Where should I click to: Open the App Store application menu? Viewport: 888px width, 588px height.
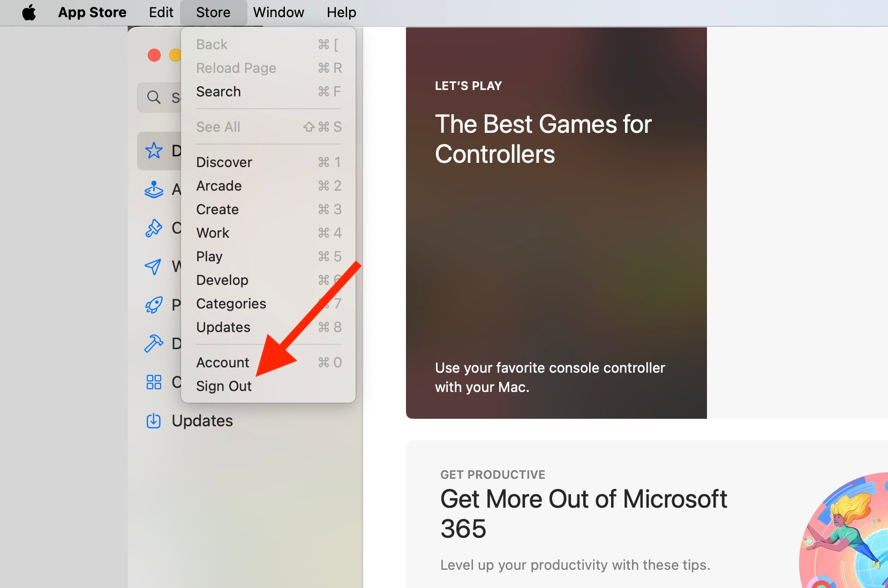coord(92,12)
